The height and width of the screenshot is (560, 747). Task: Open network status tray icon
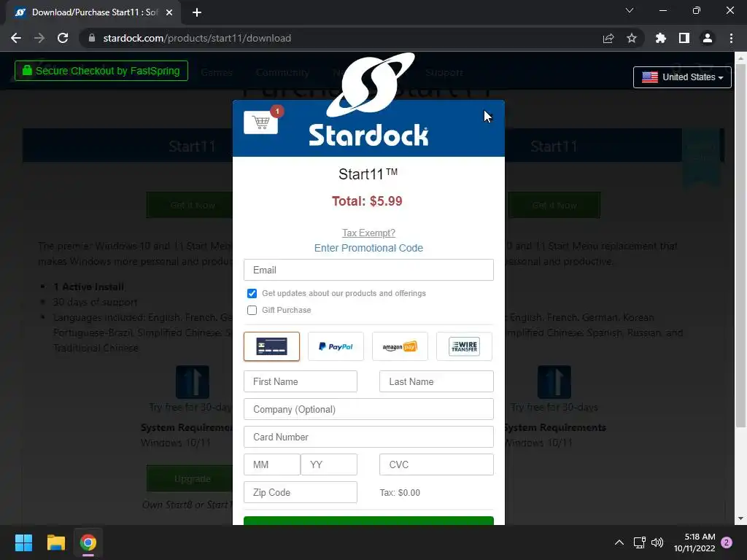[639, 542]
